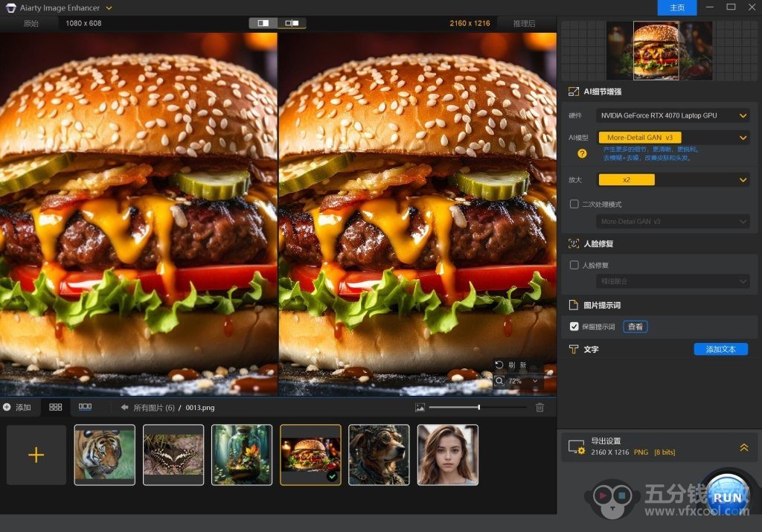
Task: Switch to grid thumbnail view icon
Action: coord(56,407)
